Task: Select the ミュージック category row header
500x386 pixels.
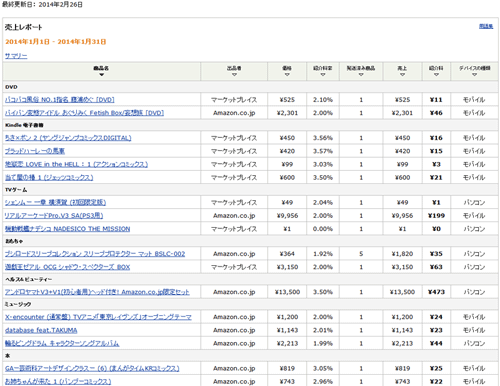Action: coord(250,304)
